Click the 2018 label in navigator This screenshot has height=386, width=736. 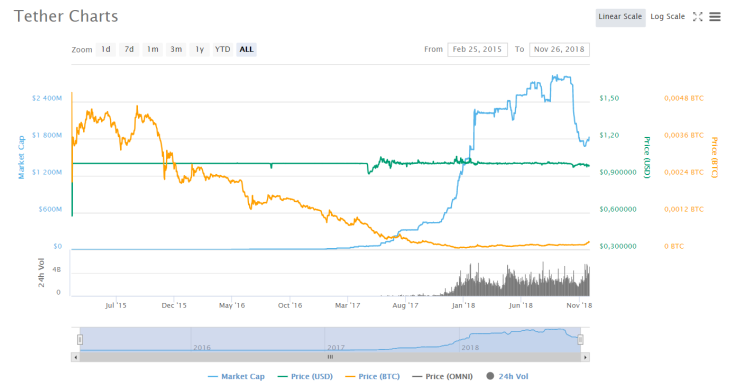click(x=470, y=347)
